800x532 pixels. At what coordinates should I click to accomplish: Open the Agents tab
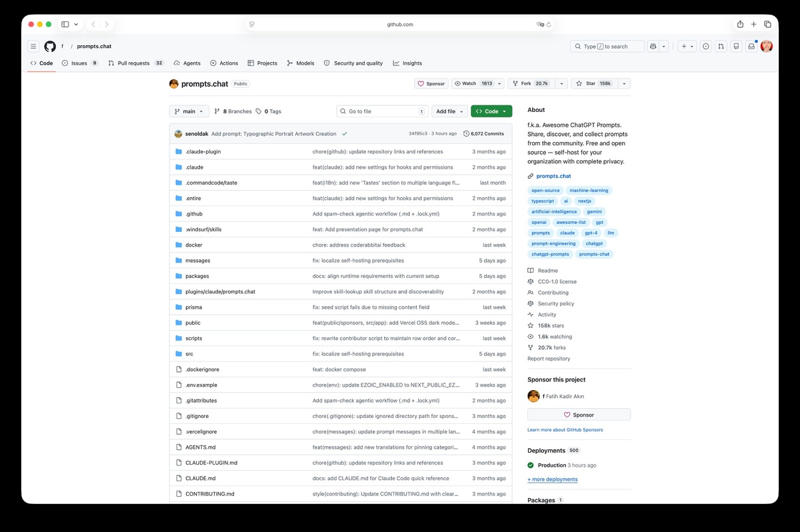187,63
